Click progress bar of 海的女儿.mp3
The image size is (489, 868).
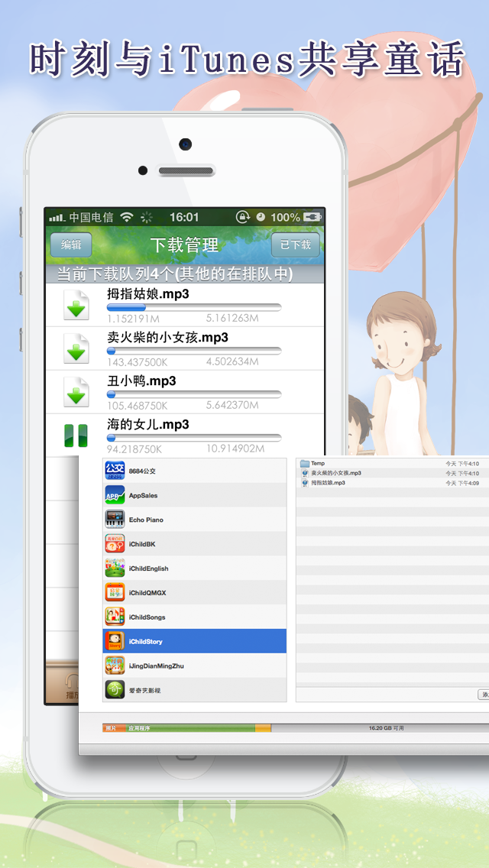point(194,438)
